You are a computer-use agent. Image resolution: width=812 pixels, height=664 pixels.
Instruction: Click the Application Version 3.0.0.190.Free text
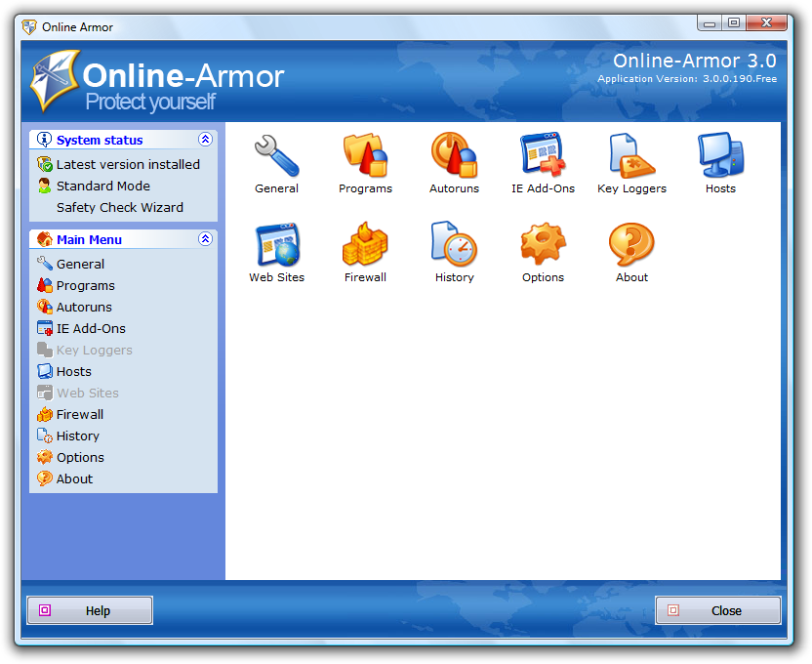[x=687, y=79]
